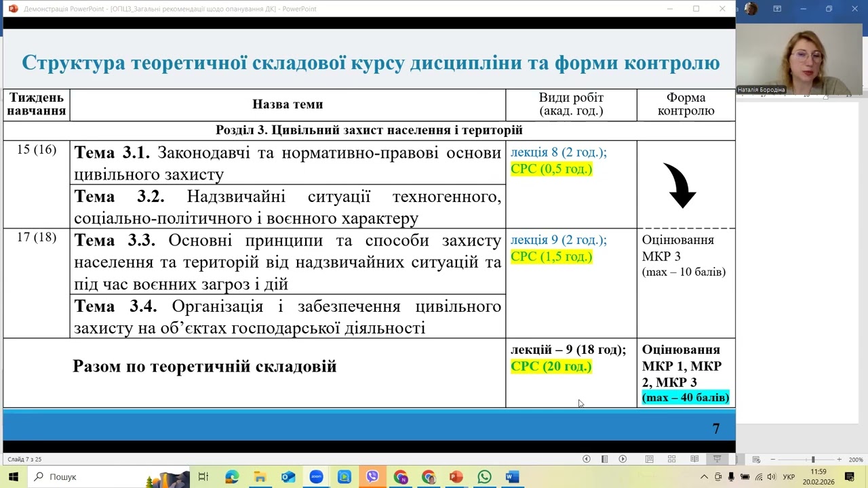Open the Wi-Fi network tray icon
Image resolution: width=868 pixels, height=488 pixels.
(759, 477)
